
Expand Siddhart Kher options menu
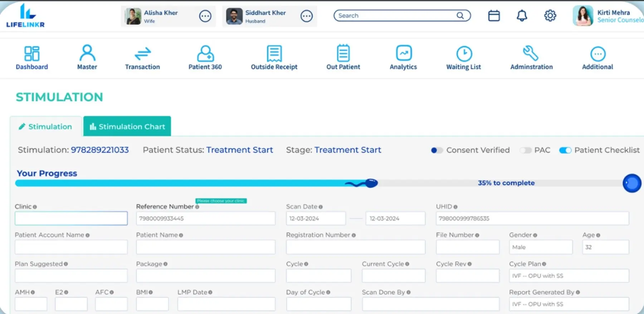(x=307, y=16)
